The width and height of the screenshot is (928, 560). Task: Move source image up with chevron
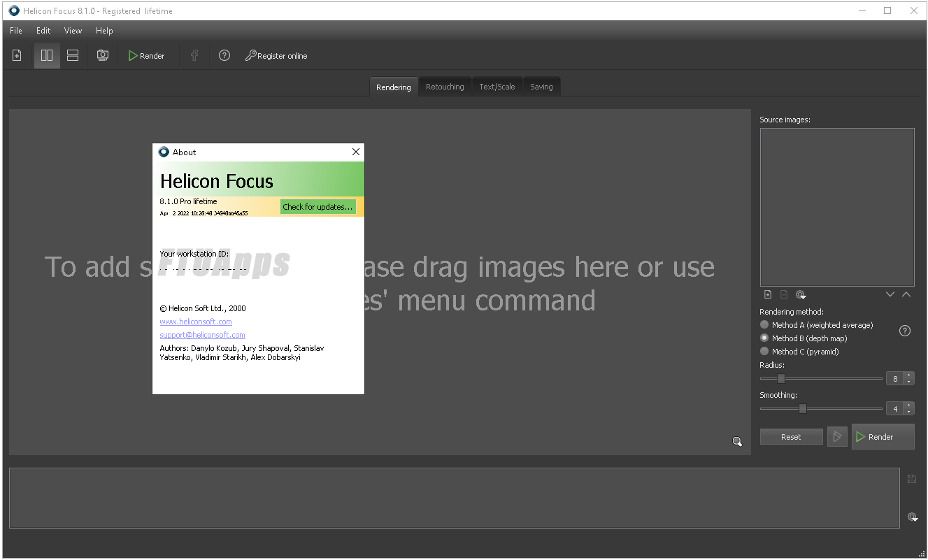[906, 294]
